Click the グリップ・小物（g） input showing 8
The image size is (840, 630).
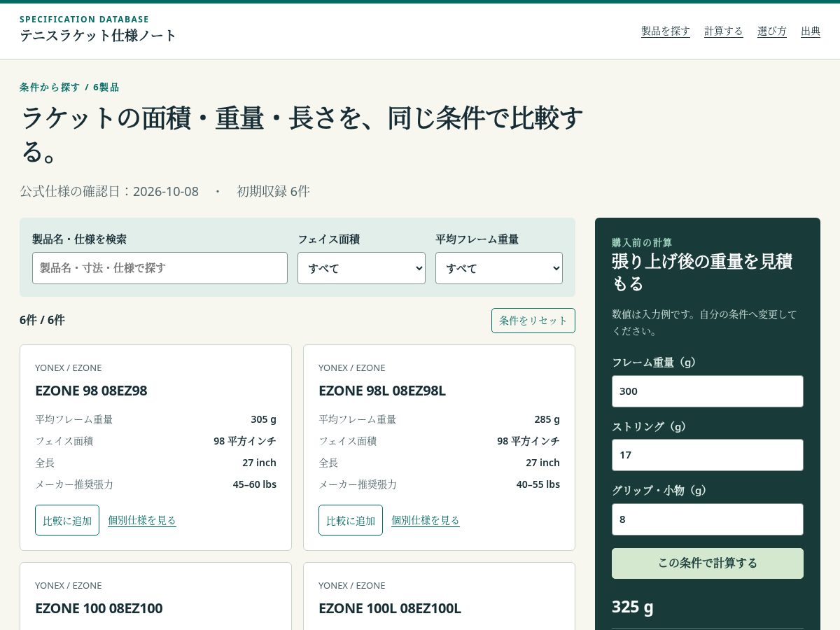[x=708, y=519]
